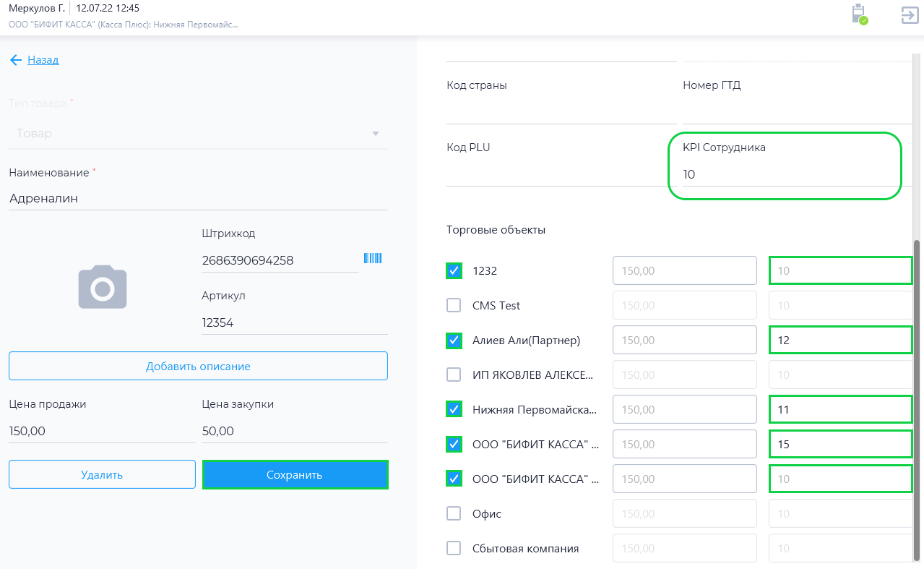This screenshot has width=924, height=569.
Task: Follow the Назад link
Action: coord(43,60)
